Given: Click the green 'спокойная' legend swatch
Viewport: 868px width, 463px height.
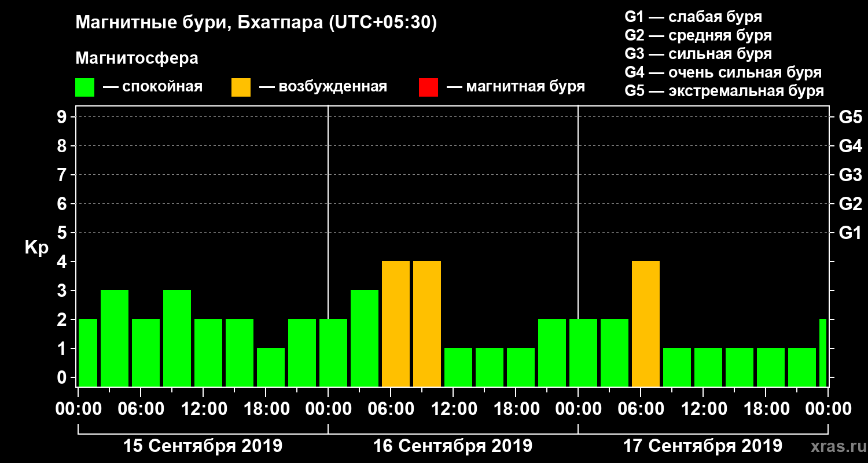Looking at the screenshot, I should (x=84, y=87).
